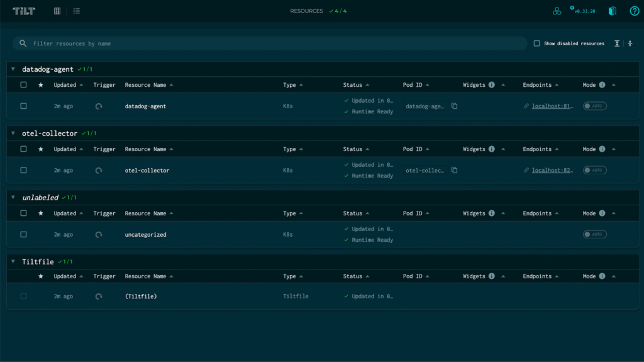Expand all resource groups icon
Image resolution: width=644 pixels, height=362 pixels.
click(617, 43)
